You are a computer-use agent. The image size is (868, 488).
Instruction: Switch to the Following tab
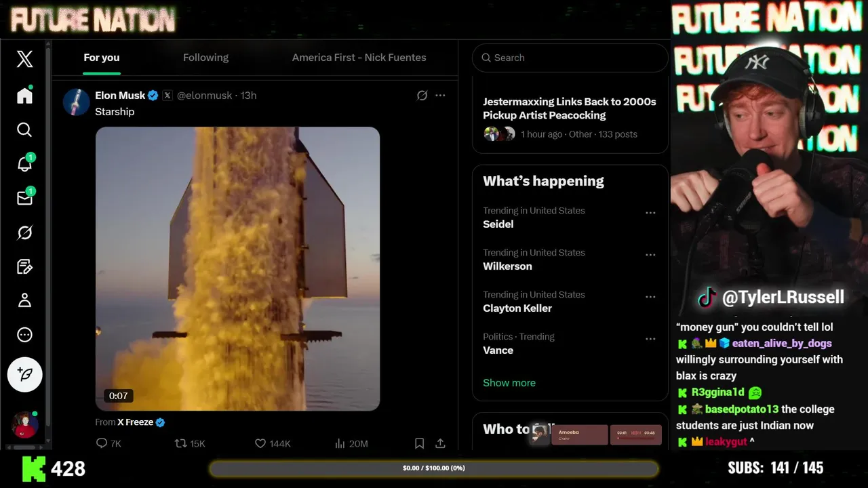[x=205, y=58]
